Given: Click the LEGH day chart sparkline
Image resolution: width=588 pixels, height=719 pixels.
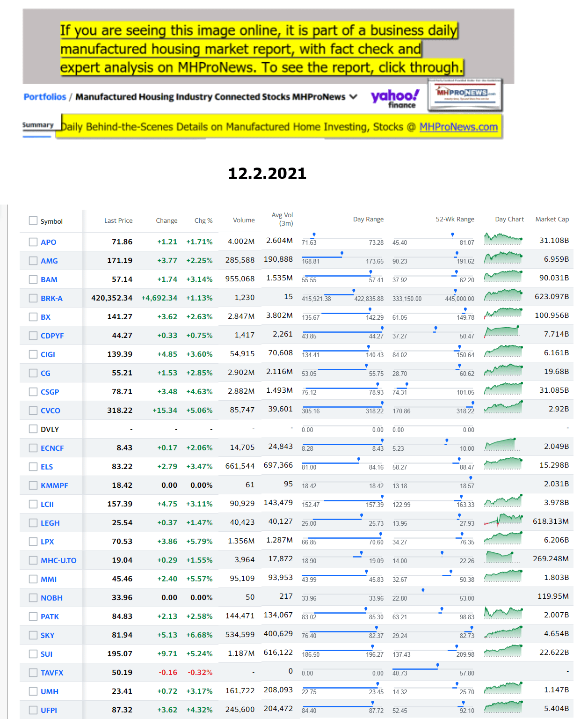Looking at the screenshot, I should tap(503, 520).
